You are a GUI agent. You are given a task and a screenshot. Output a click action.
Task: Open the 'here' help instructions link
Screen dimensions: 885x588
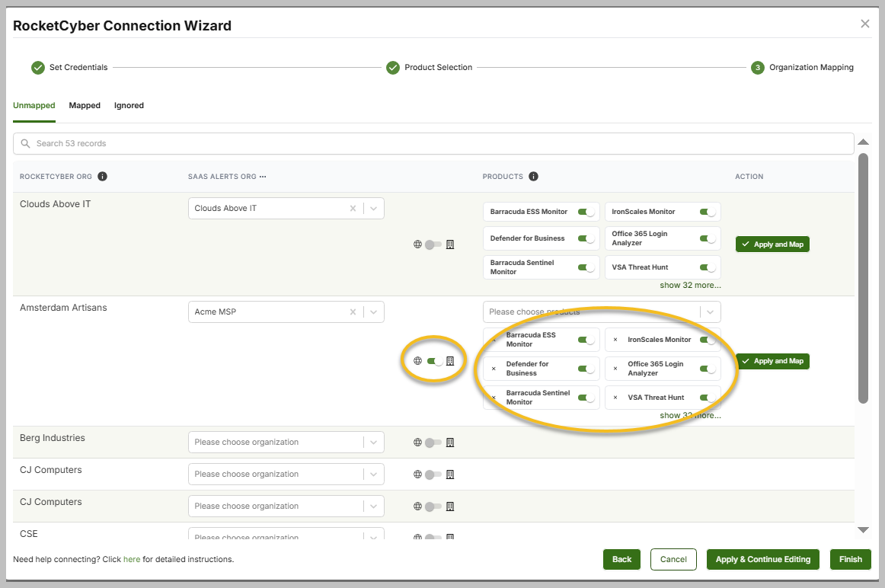point(132,559)
